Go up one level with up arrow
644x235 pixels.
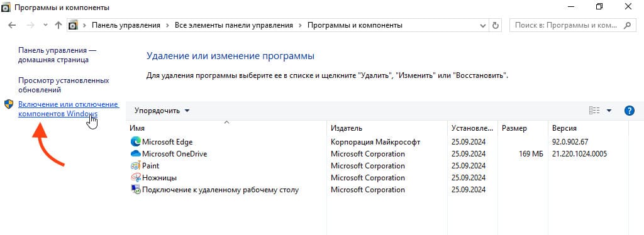(58, 25)
